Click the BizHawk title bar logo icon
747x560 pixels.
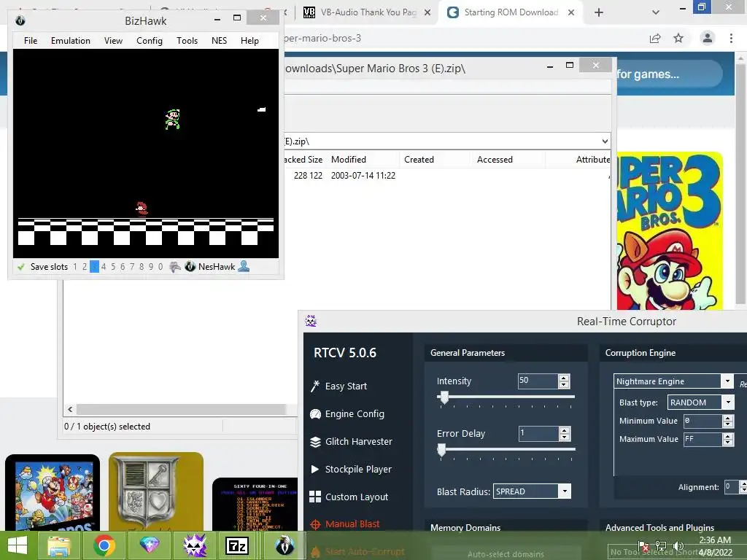(20, 20)
